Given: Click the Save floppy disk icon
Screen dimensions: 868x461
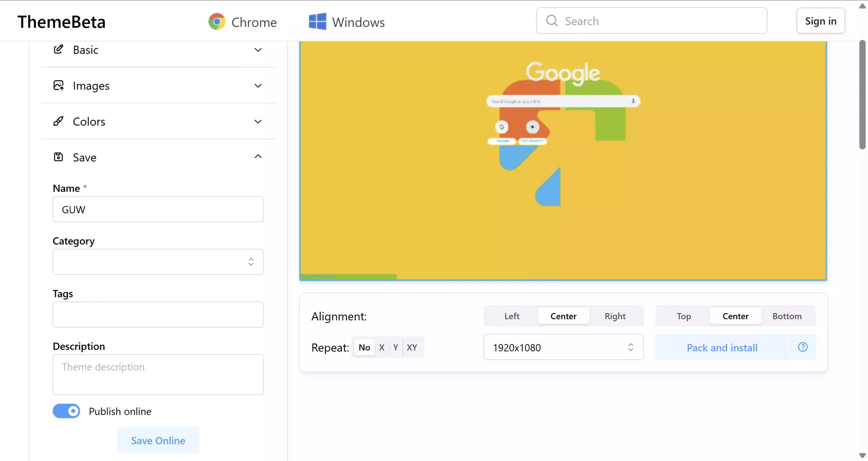Looking at the screenshot, I should pos(58,157).
